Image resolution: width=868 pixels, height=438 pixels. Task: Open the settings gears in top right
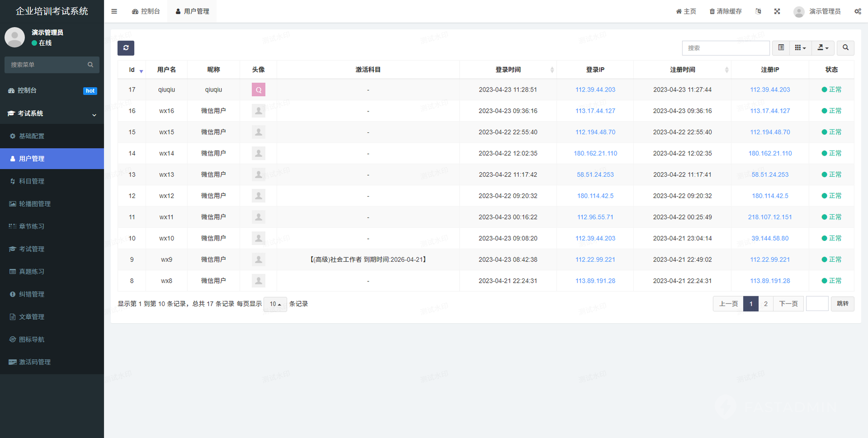coord(857,11)
